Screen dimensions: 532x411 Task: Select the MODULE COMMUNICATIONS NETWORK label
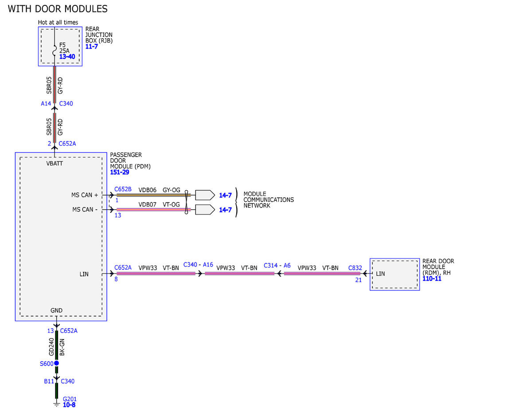pos(269,200)
